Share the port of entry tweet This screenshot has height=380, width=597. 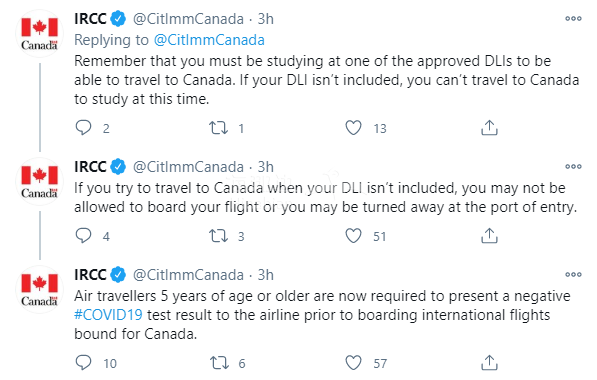pyautogui.click(x=489, y=236)
